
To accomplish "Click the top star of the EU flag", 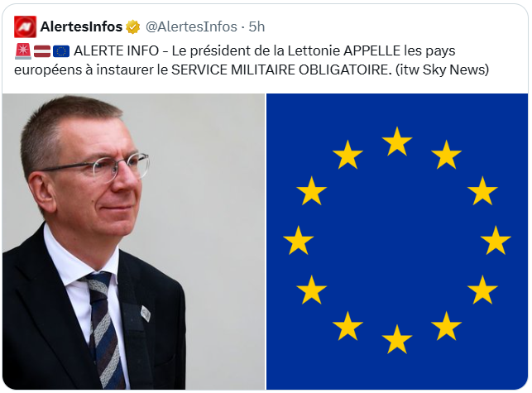I will (397, 141).
